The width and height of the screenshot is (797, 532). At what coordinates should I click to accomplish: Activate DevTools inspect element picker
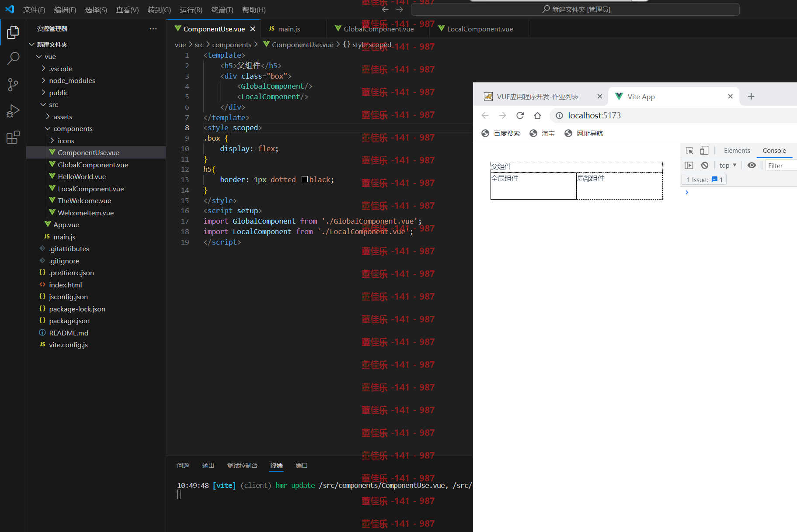pos(689,151)
